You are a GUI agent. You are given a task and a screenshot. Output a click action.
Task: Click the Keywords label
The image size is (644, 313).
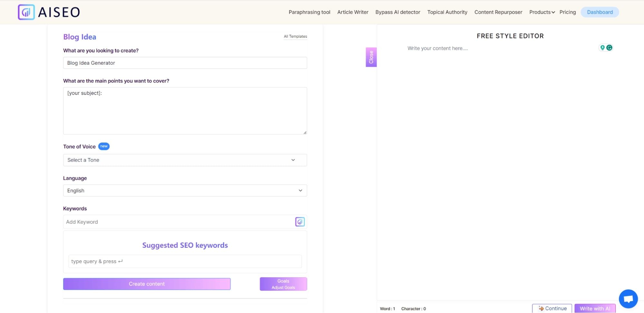point(75,208)
